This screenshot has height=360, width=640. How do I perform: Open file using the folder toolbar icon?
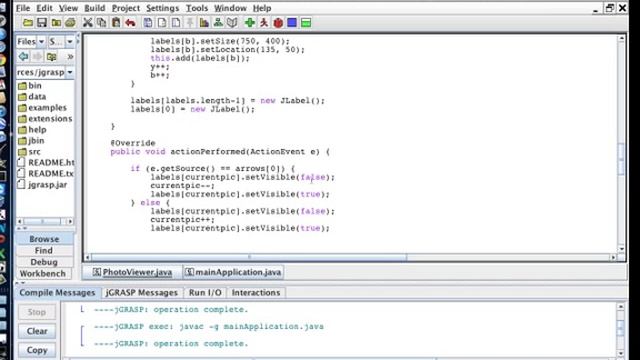click(28, 23)
